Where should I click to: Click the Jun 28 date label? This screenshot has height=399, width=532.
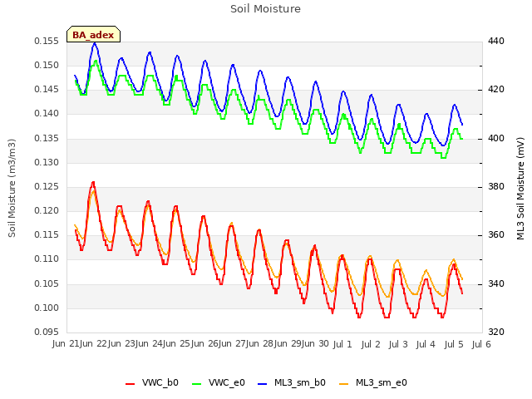[x=260, y=344]
